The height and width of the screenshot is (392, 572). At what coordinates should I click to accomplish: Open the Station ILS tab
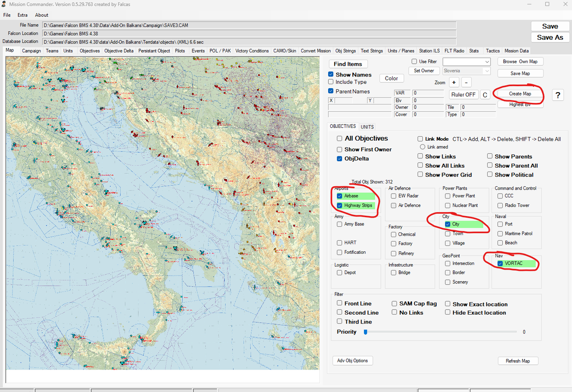coord(429,50)
